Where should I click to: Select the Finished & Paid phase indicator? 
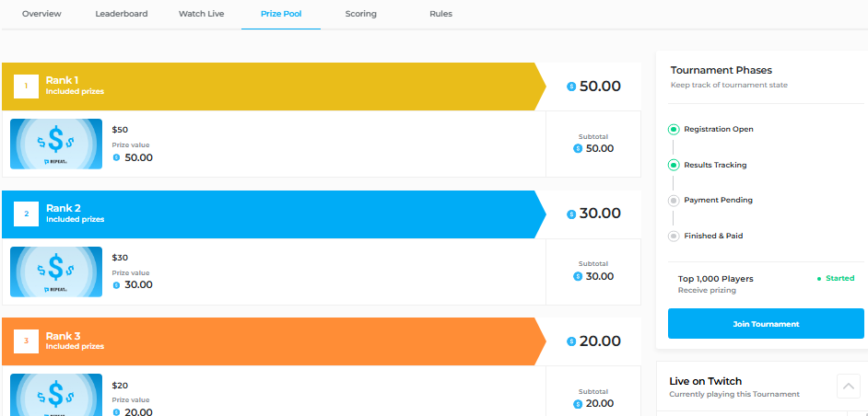[674, 237]
